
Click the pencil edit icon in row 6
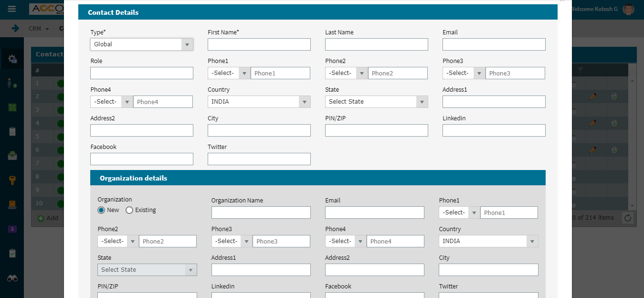point(592,150)
